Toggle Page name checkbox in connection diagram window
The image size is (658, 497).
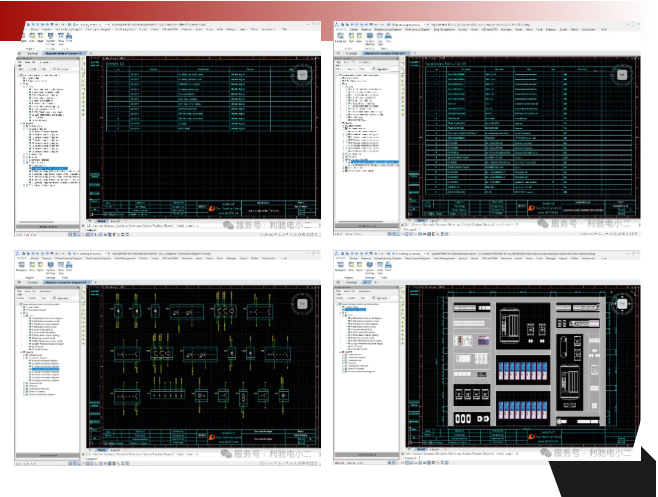(x=55, y=298)
